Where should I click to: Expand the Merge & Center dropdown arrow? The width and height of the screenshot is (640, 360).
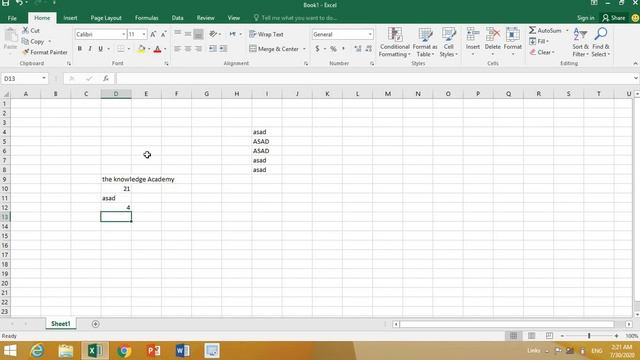pos(304,49)
